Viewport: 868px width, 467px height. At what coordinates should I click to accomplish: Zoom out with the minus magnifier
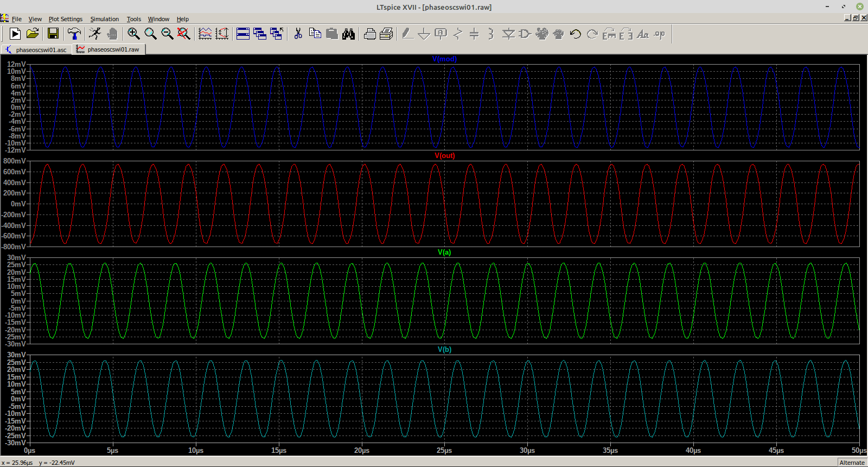coord(167,34)
